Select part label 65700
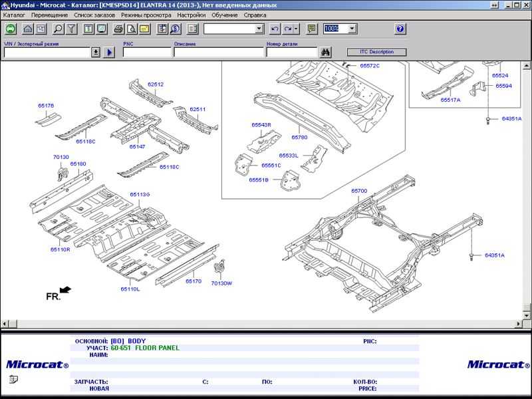Screen dimensions: 532x399 [x=359, y=191]
